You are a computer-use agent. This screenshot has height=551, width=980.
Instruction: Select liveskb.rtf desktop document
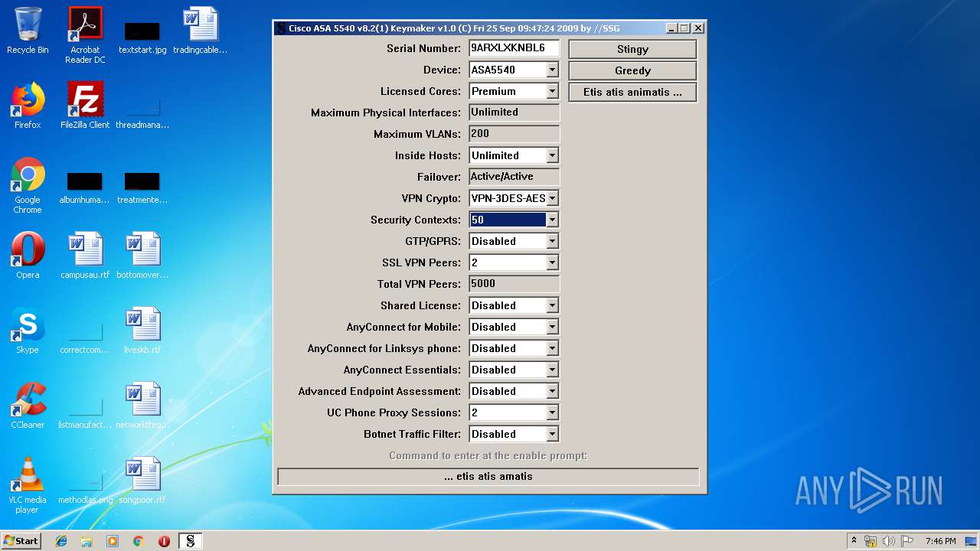[x=142, y=331]
